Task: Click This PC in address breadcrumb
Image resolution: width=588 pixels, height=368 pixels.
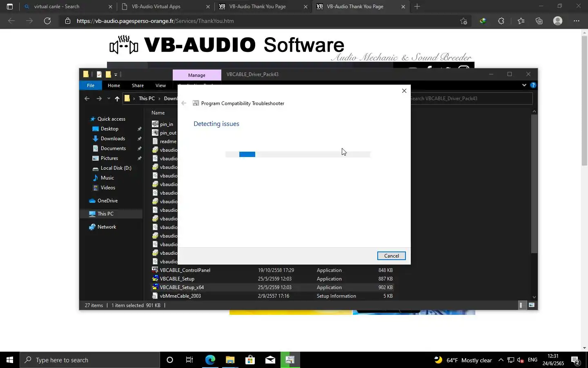Action: [147, 99]
